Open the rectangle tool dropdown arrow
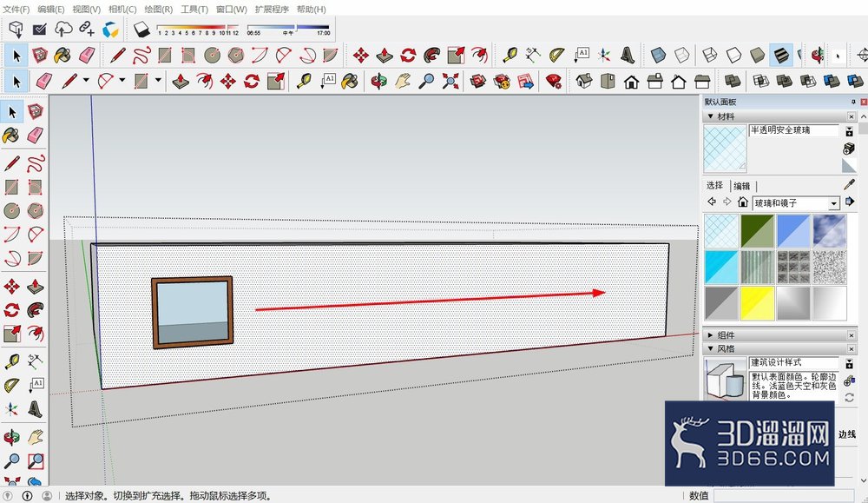The image size is (868, 503). point(158,80)
